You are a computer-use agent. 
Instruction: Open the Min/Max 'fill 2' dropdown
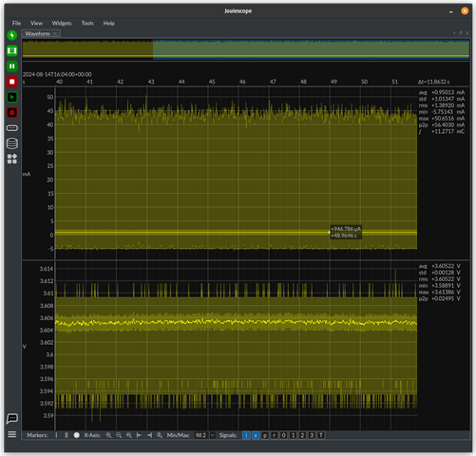(x=204, y=435)
